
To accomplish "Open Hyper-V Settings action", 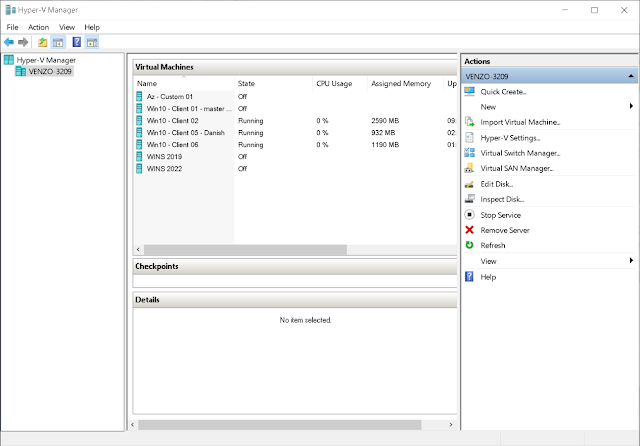I will point(510,138).
